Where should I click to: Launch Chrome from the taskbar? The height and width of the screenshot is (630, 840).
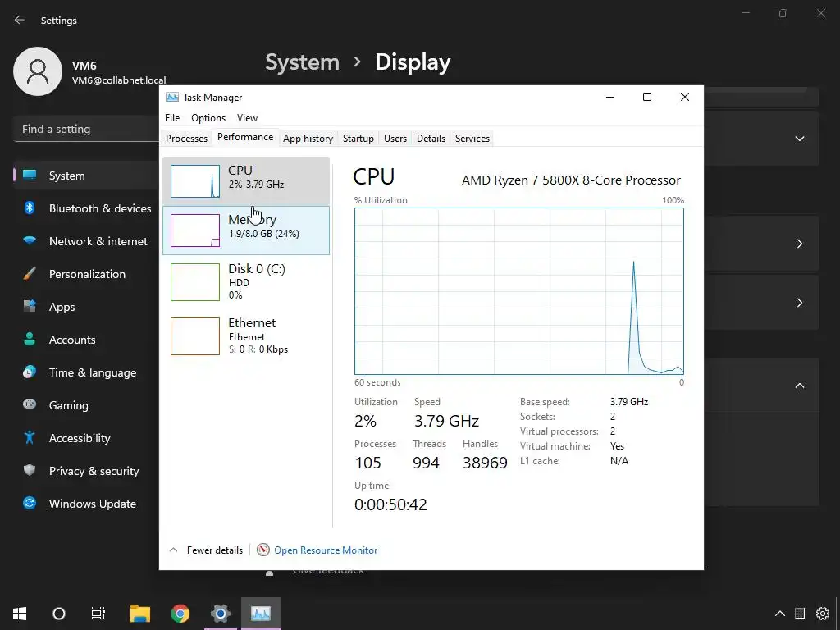(180, 614)
